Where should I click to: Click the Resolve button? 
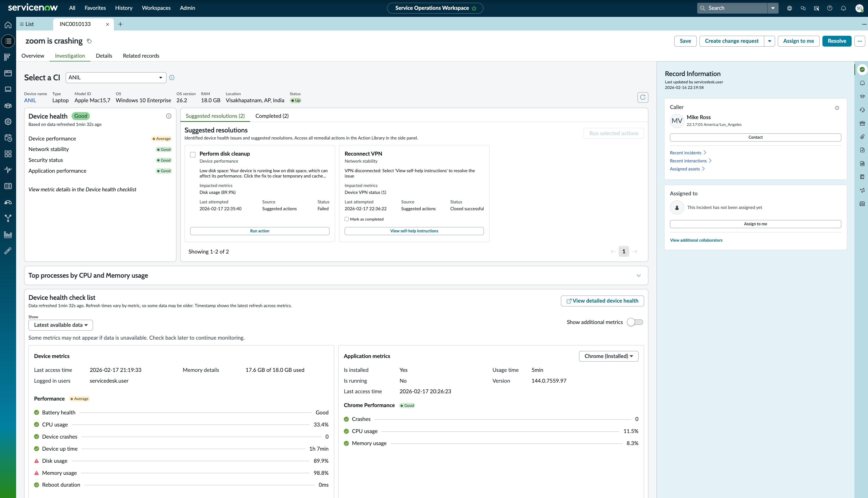(x=837, y=41)
